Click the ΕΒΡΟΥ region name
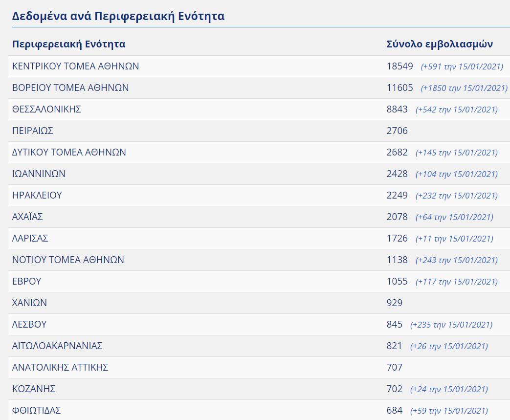Screen dimensions: 510x420 tap(26, 281)
